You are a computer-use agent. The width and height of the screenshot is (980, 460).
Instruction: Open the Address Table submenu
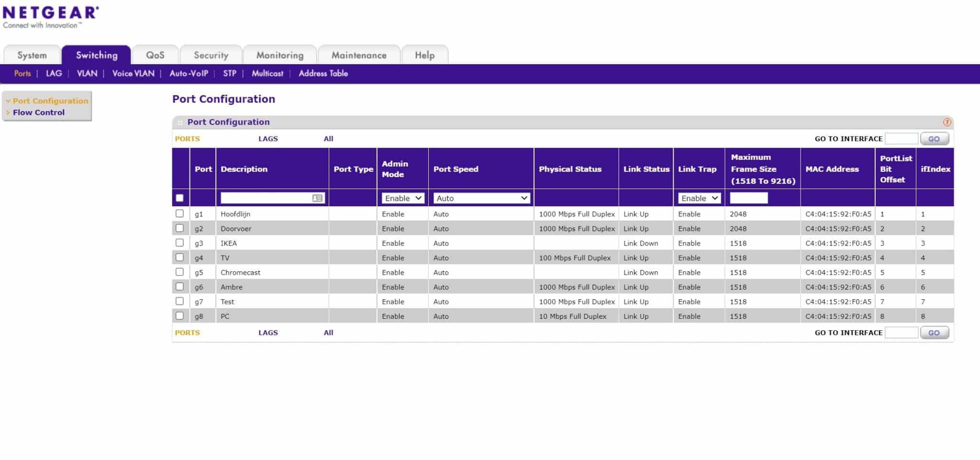[323, 73]
